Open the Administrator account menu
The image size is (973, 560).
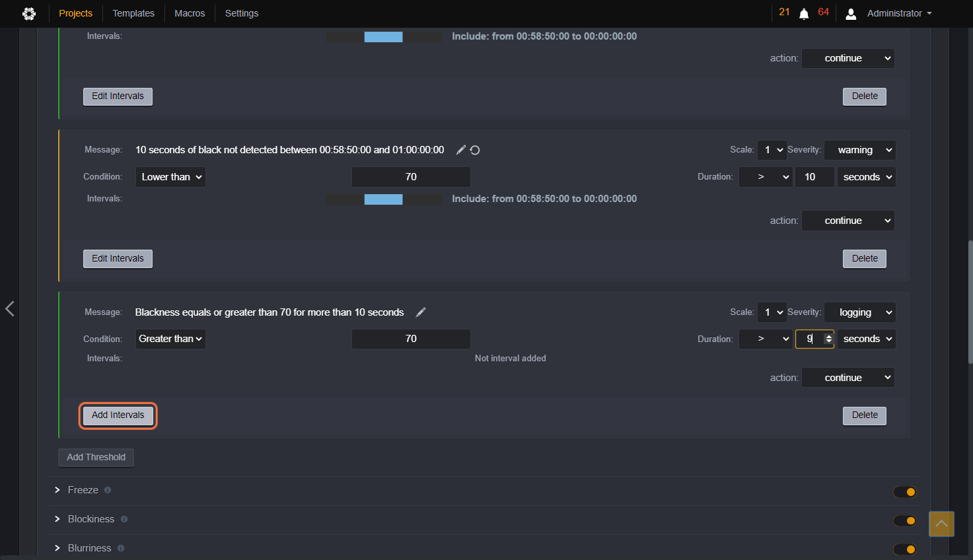coord(899,13)
